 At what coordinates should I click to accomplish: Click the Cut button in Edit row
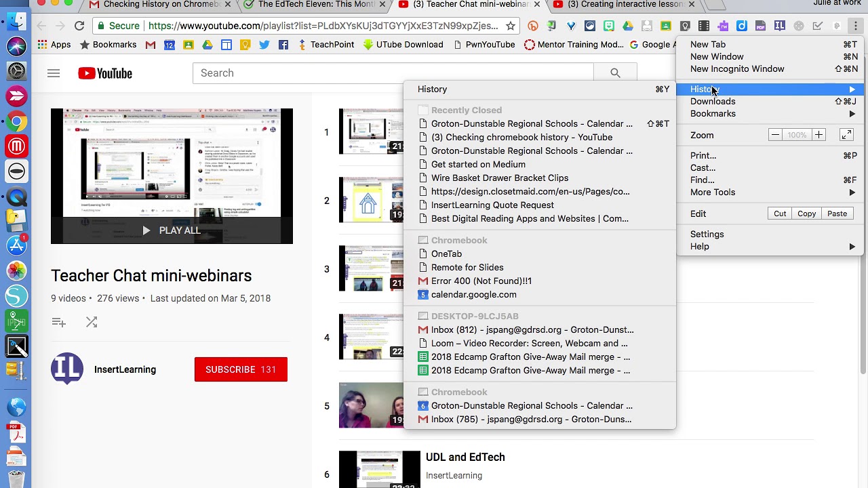click(x=780, y=213)
